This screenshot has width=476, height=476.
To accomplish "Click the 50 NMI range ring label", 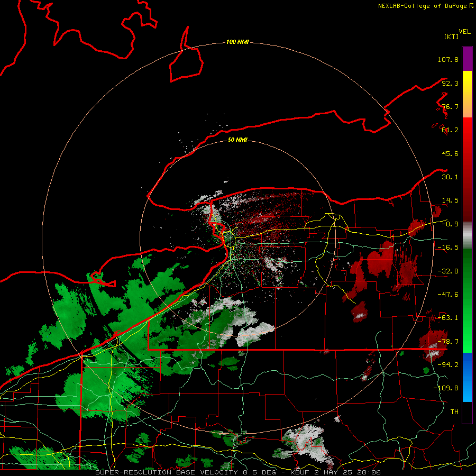I will point(237,140).
